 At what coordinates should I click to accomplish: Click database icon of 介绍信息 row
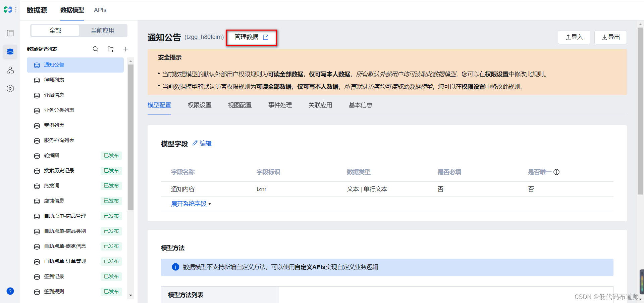pos(37,95)
